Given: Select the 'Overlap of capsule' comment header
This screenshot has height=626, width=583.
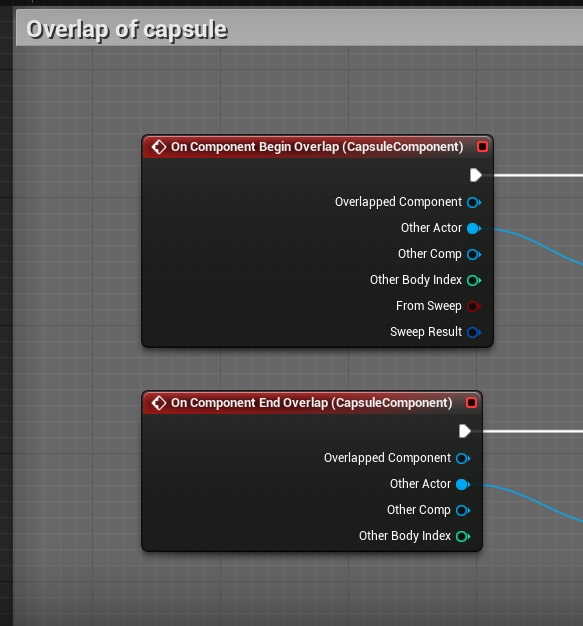Looking at the screenshot, I should (x=299, y=28).
